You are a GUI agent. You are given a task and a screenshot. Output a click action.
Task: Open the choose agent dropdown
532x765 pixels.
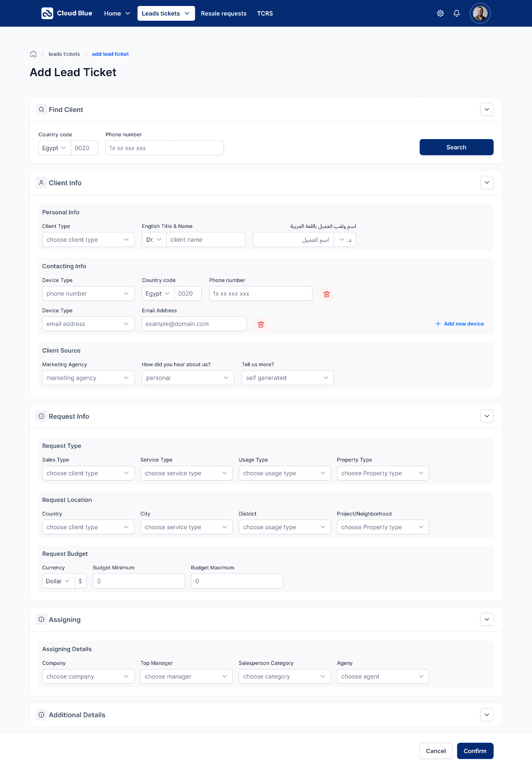click(x=383, y=677)
